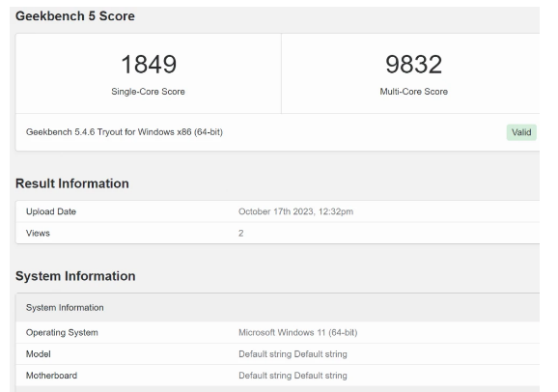Click the Geekbench 5 Score heading
This screenshot has width=558, height=392.
75,16
